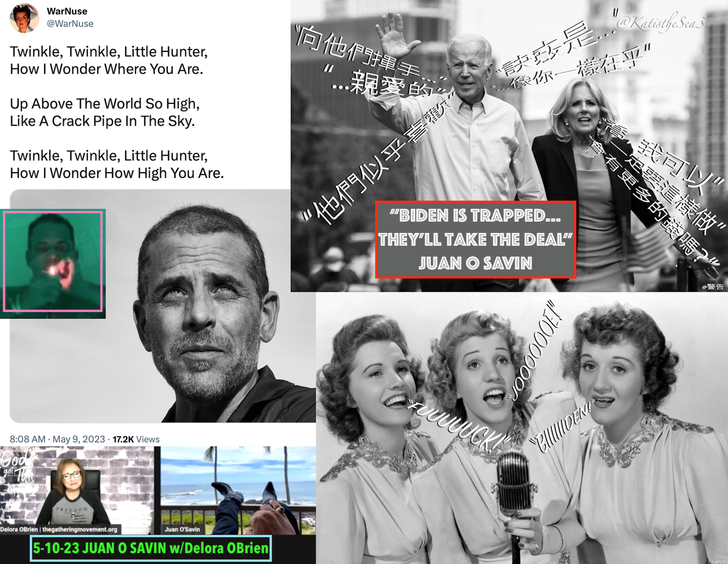Click the 17.2K Views count
This screenshot has width=728, height=564.
click(x=136, y=439)
